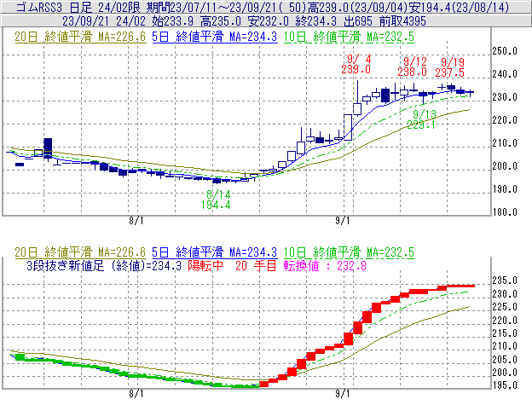The height and width of the screenshot is (405, 532).
Task: Click the 195.0 axis label on lower chart
Action: click(505, 385)
